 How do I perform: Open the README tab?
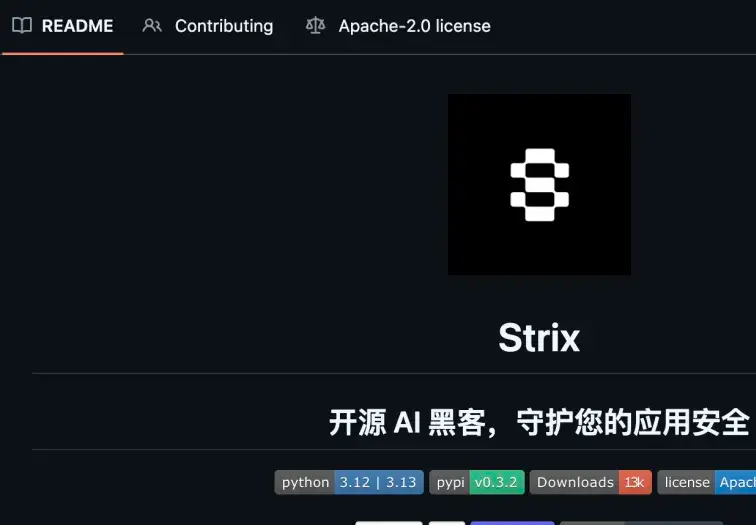pos(63,26)
